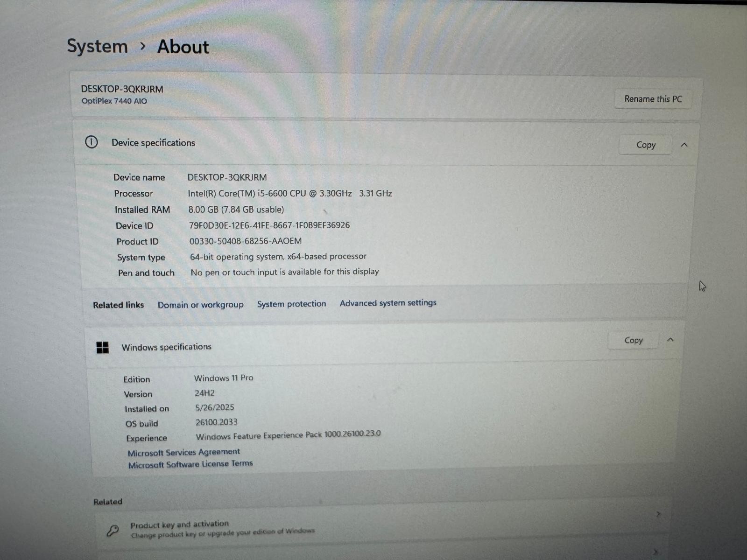Select the Pen and touch value text
Viewport: 747px width, 560px height.
click(285, 272)
